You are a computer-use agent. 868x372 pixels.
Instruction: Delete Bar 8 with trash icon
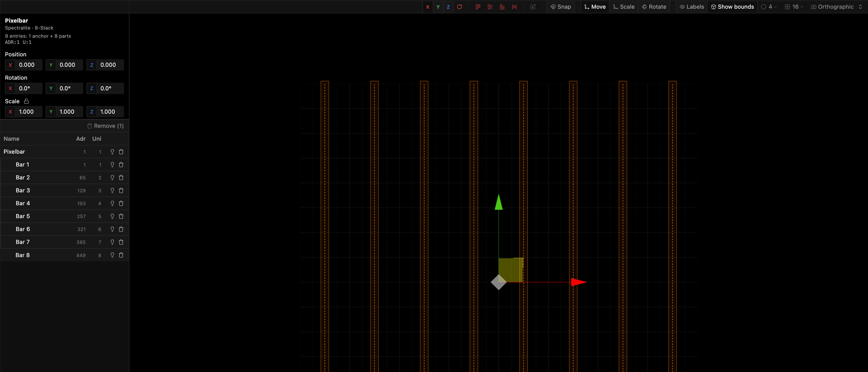(x=121, y=255)
